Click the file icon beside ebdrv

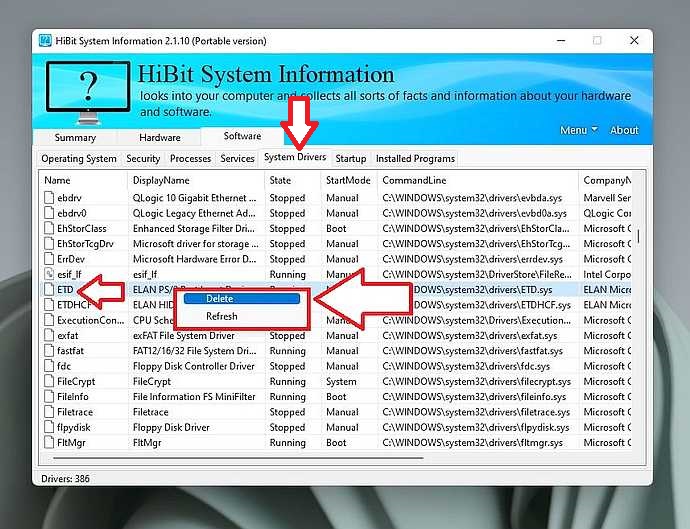point(49,198)
